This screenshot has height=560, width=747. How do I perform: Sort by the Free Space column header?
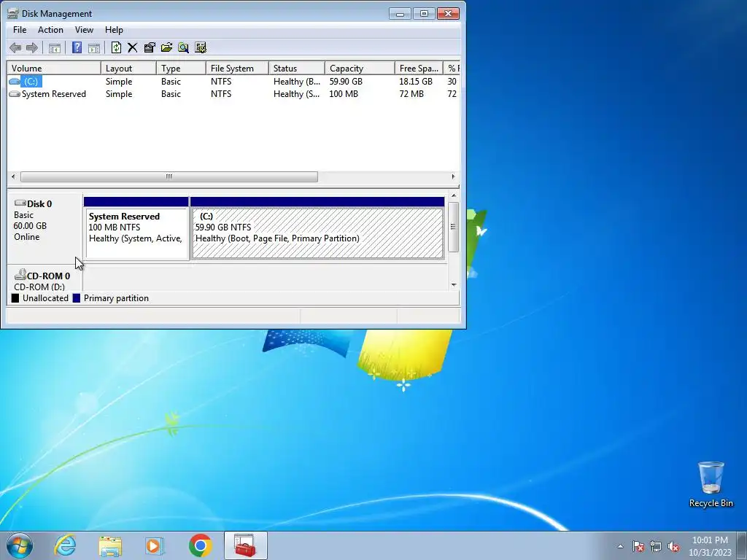click(419, 68)
